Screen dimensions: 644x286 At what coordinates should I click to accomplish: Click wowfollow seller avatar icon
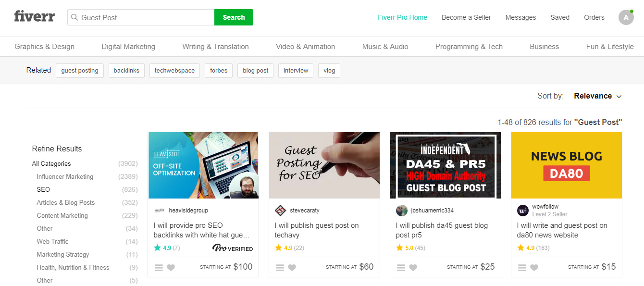[523, 211]
